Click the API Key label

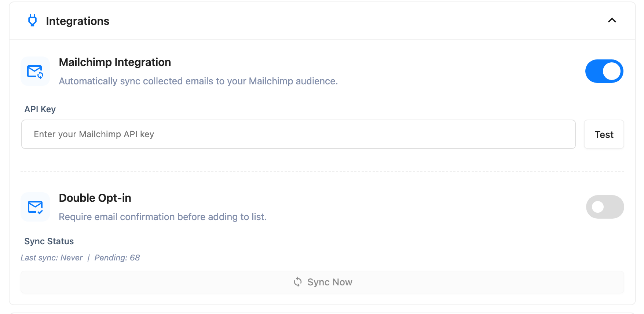click(x=40, y=109)
